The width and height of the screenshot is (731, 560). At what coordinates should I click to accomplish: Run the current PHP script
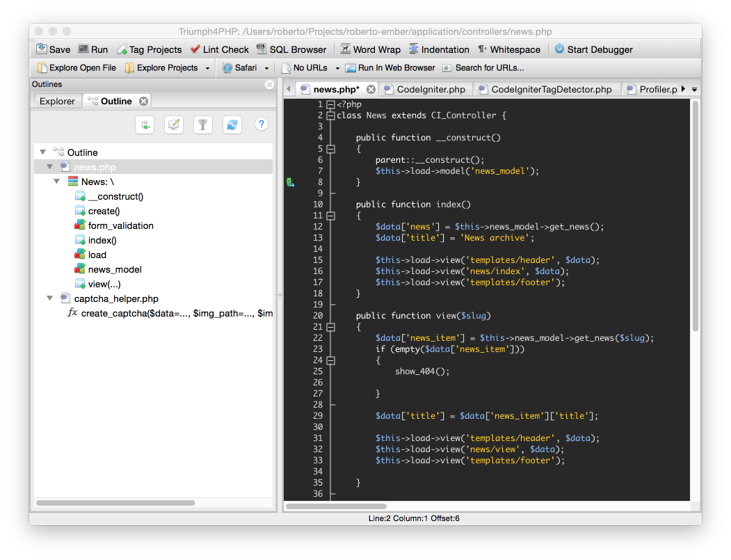click(x=93, y=49)
